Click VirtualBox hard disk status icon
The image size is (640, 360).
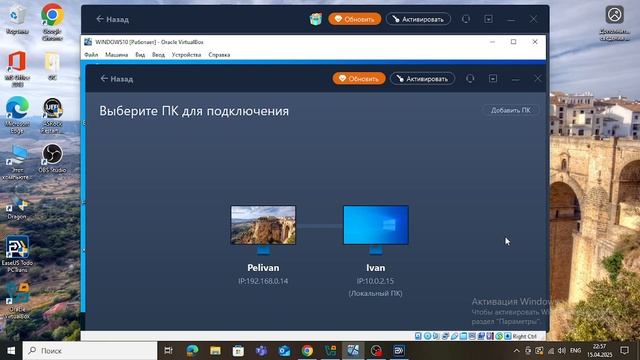(x=418, y=336)
